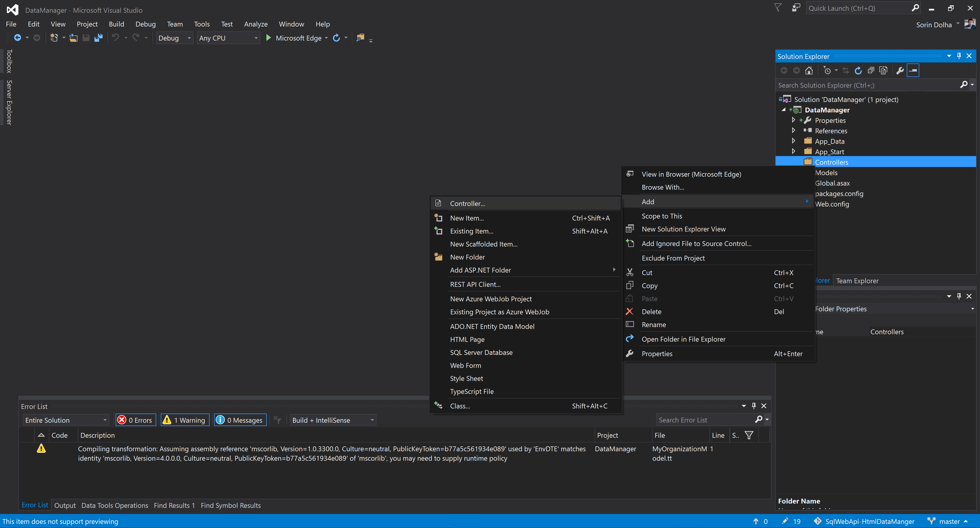Select Controller... from the Add submenu
The image size is (980, 528).
467,203
